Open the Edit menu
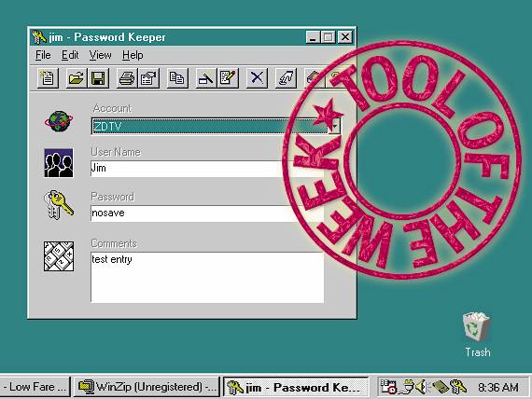The width and height of the screenshot is (532, 399). 70,55
